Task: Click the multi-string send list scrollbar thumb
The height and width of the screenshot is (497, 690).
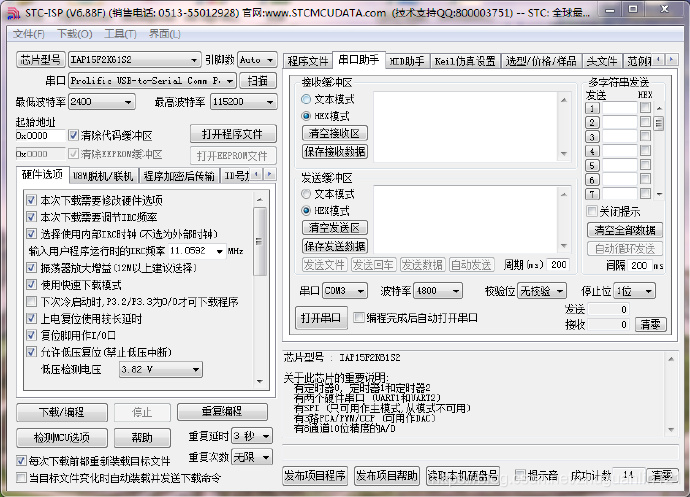Action: click(x=659, y=123)
